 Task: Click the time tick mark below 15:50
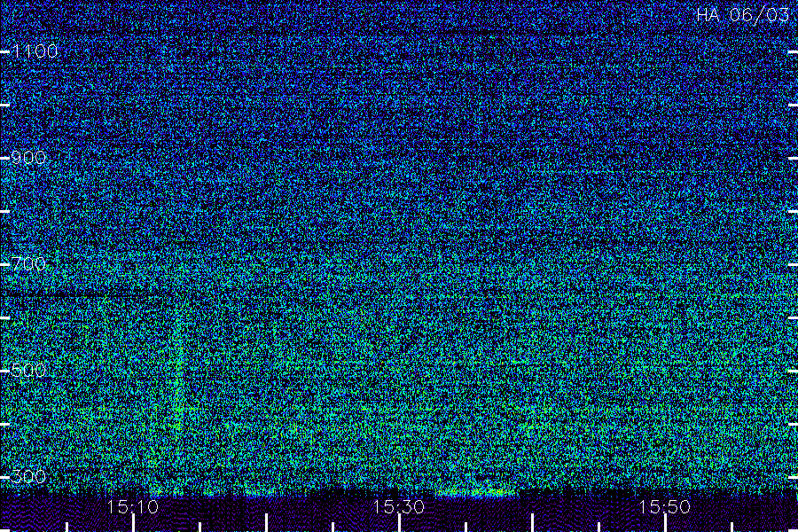(x=665, y=523)
